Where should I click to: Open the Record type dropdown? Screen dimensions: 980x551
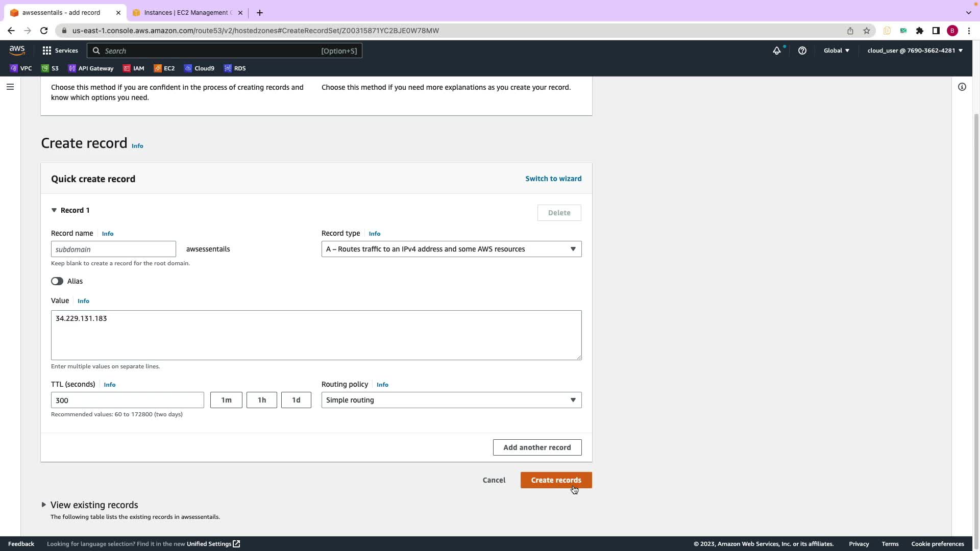click(451, 249)
